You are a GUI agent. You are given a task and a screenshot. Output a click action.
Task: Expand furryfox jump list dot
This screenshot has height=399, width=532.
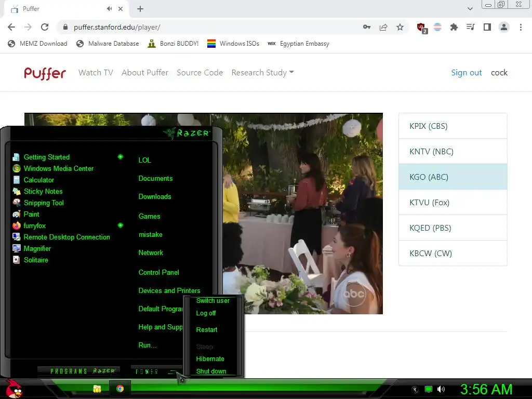click(120, 225)
